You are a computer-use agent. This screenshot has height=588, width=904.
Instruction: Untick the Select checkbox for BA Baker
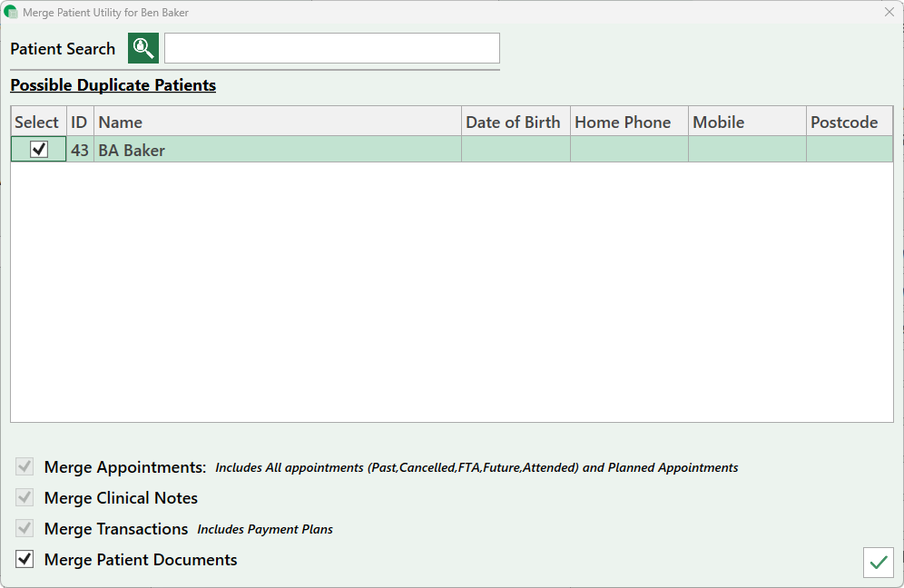39,150
